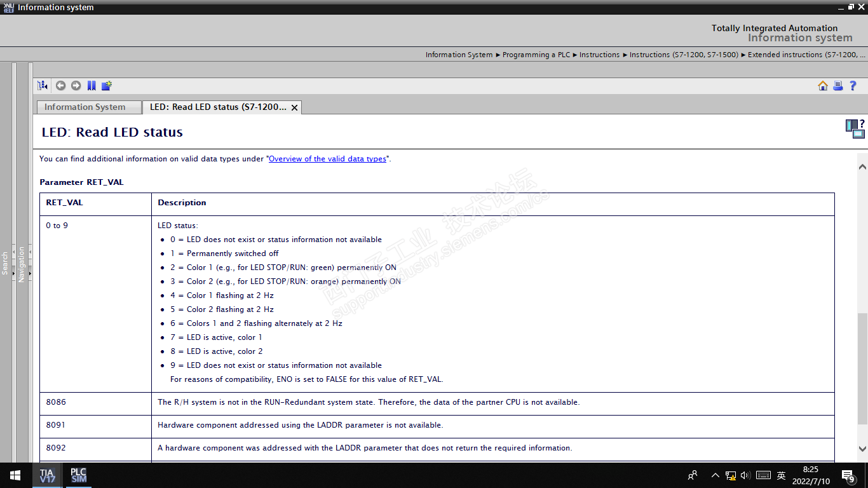Open Instructions (S7-1200, S7-1500) breadcrumb
This screenshot has width=868, height=488.
[x=684, y=55]
